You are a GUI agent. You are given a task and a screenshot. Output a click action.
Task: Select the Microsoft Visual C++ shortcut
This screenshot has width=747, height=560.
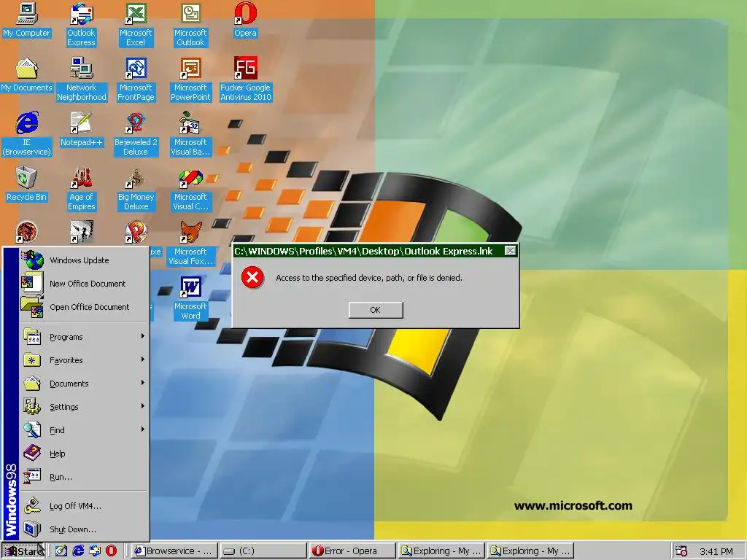click(190, 189)
